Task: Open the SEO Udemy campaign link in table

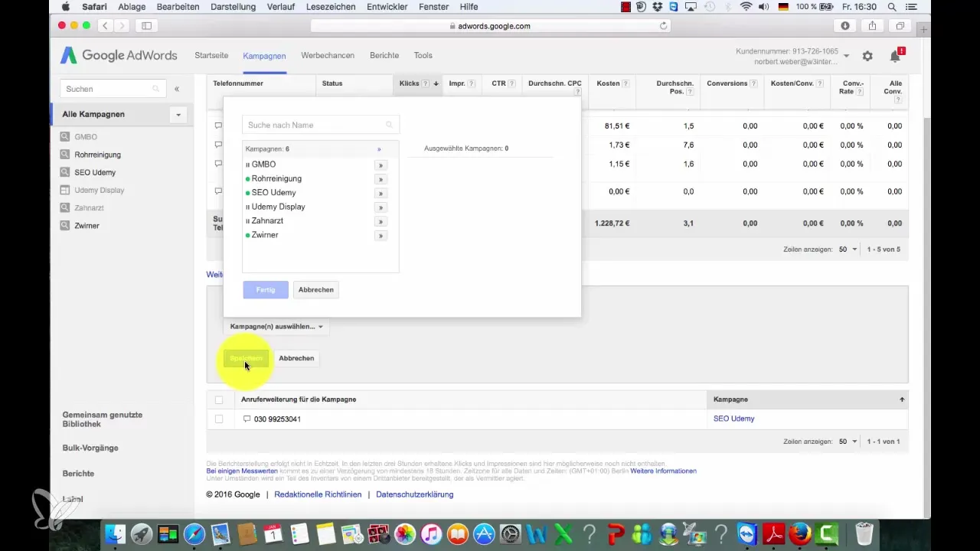Action: [733, 419]
